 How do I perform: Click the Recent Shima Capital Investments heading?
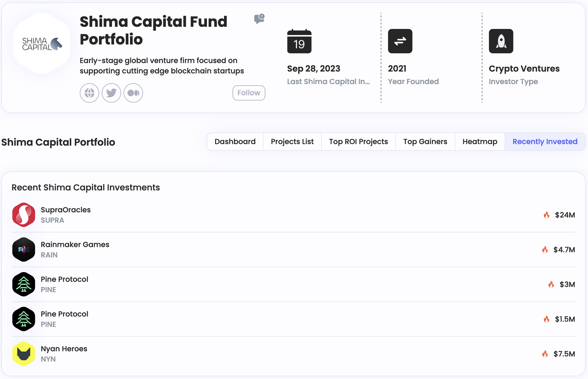pos(86,187)
